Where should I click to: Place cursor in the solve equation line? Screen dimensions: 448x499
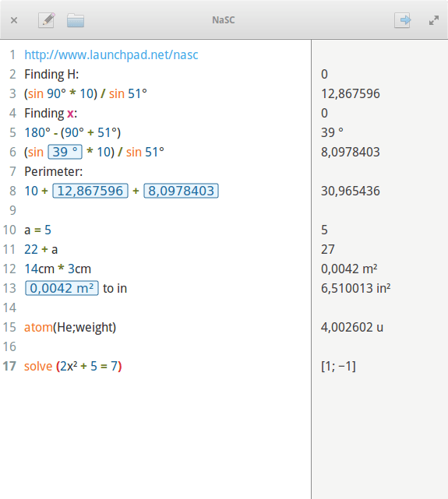tap(73, 367)
